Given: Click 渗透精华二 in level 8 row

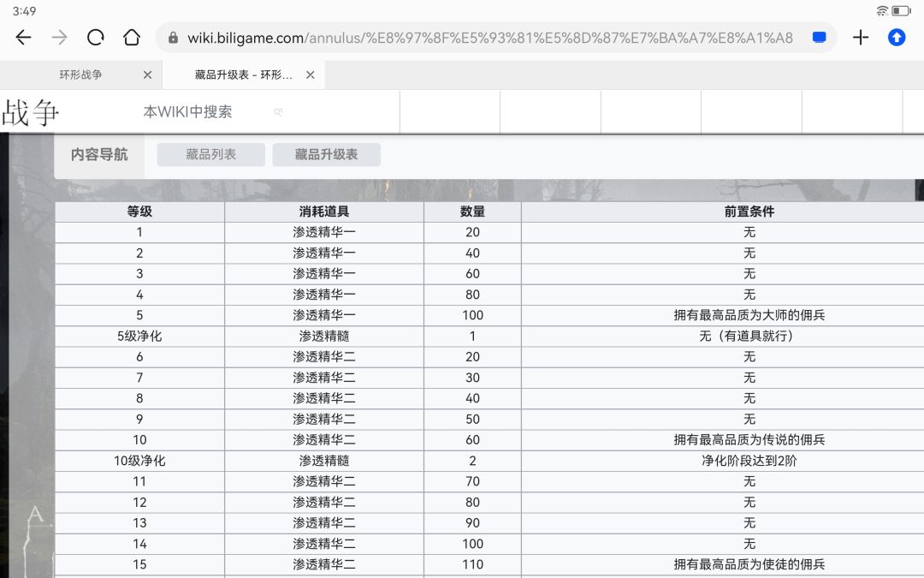Looking at the screenshot, I should click(x=324, y=399).
